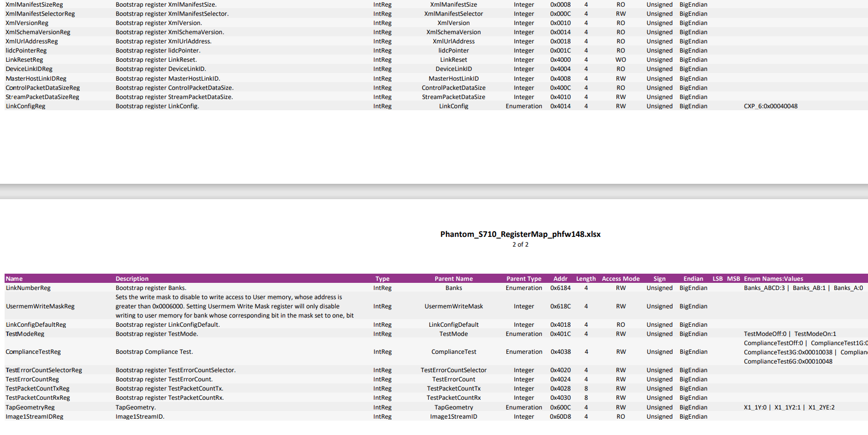Click address 0x6184 of Banks row
Screen dimensions: 868x435
(x=560, y=288)
